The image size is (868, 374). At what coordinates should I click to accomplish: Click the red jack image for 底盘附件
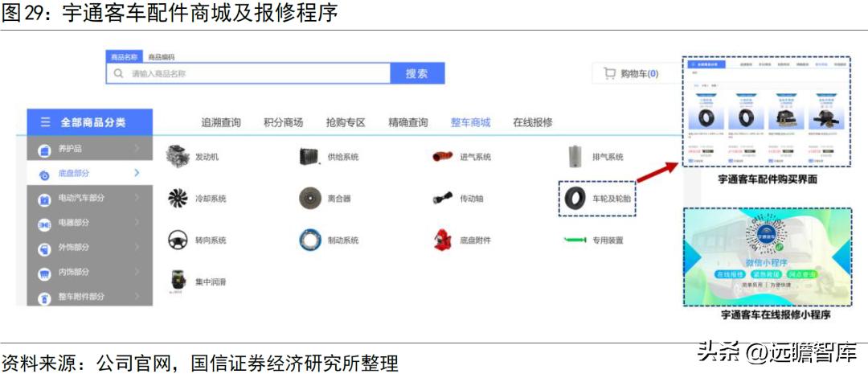(x=443, y=240)
